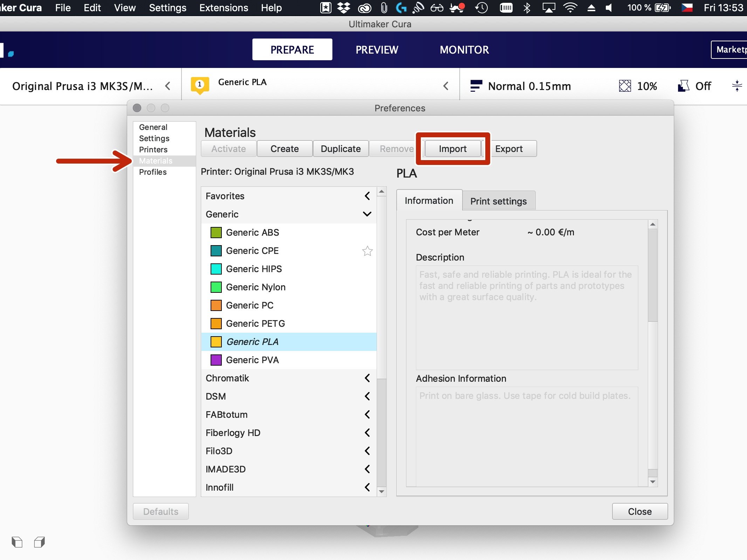Select Generic PC in material list
This screenshot has width=747, height=560.
(x=289, y=305)
